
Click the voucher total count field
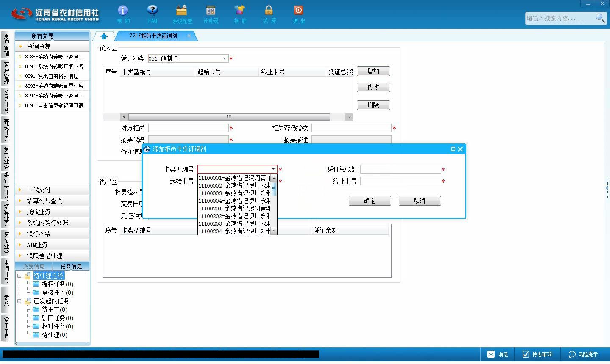pyautogui.click(x=400, y=169)
